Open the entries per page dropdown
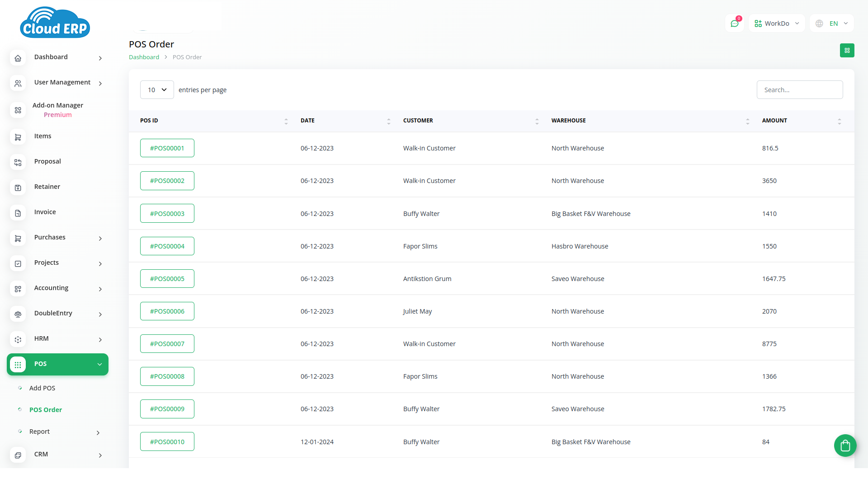 (157, 90)
